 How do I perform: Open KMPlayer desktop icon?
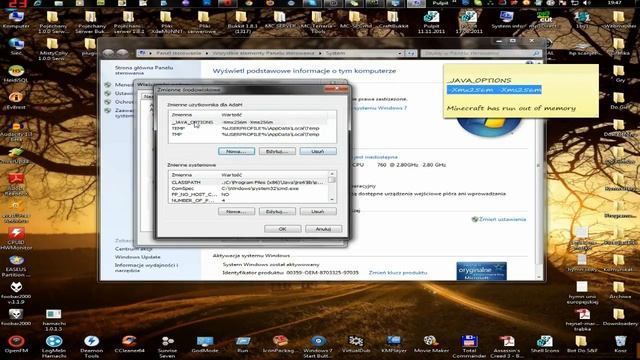point(394,344)
